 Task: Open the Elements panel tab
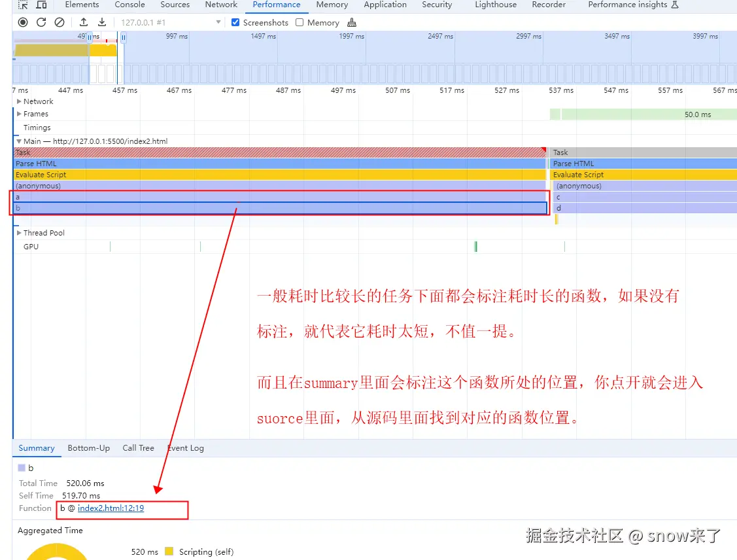coord(82,5)
